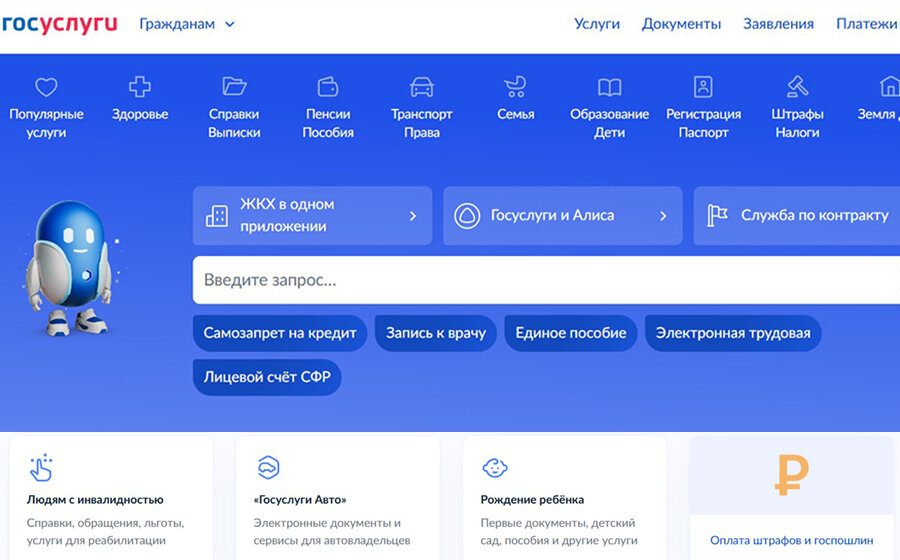Open the Заявления menu item

[778, 24]
